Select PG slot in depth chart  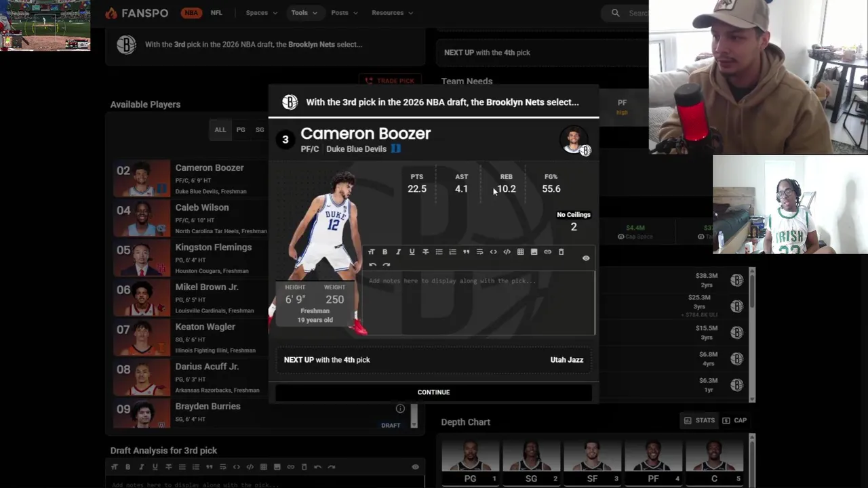471,462
